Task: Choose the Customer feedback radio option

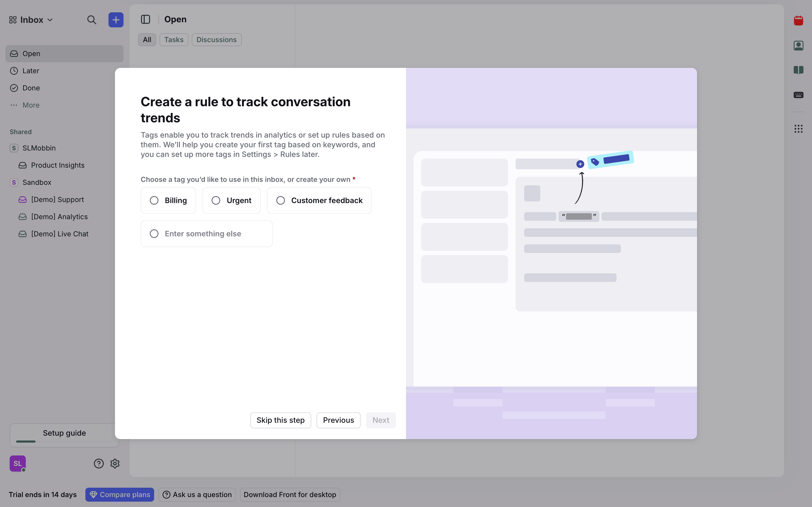Action: coord(281,201)
